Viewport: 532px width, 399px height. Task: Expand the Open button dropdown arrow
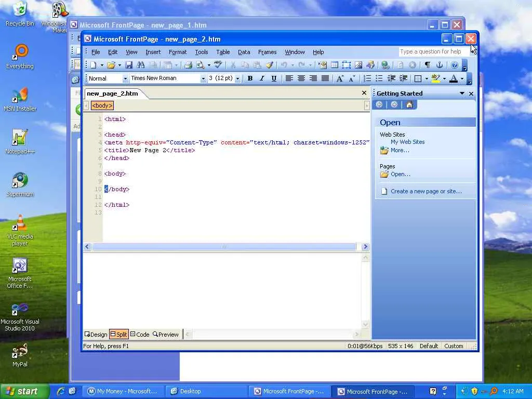[119, 65]
